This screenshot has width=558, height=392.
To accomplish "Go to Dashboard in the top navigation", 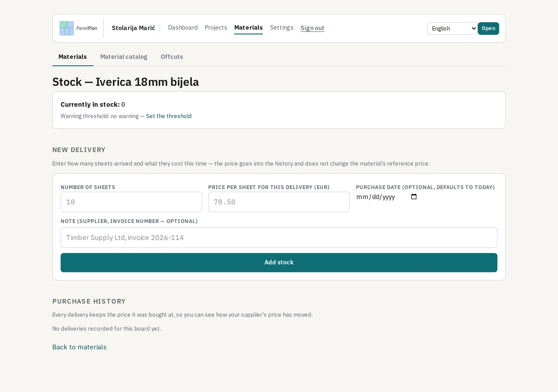I will click(183, 28).
